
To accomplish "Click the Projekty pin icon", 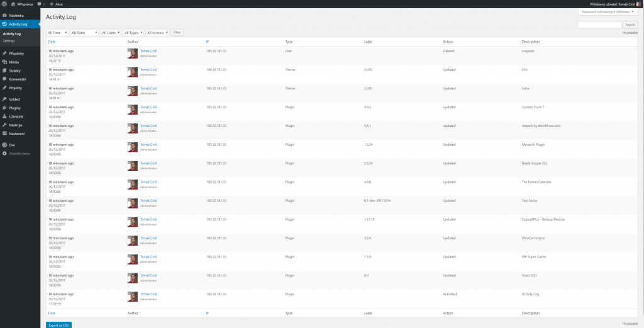I will pos(4,88).
